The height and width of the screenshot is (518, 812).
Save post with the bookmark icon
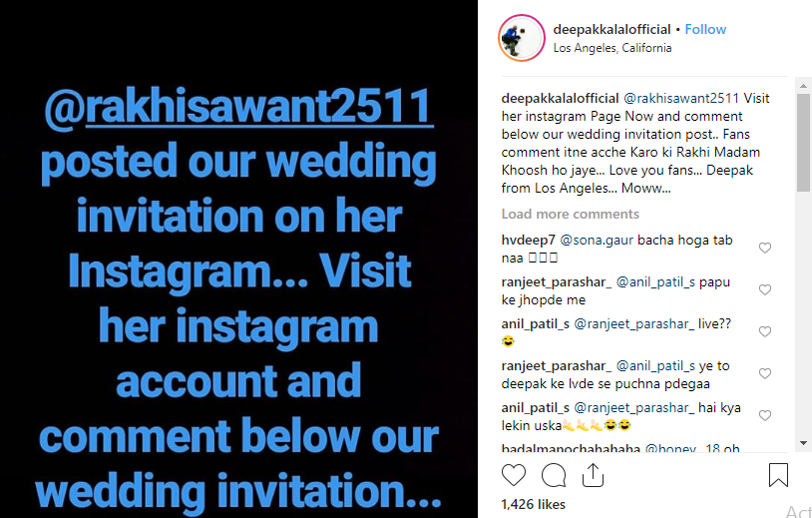pyautogui.click(x=778, y=474)
